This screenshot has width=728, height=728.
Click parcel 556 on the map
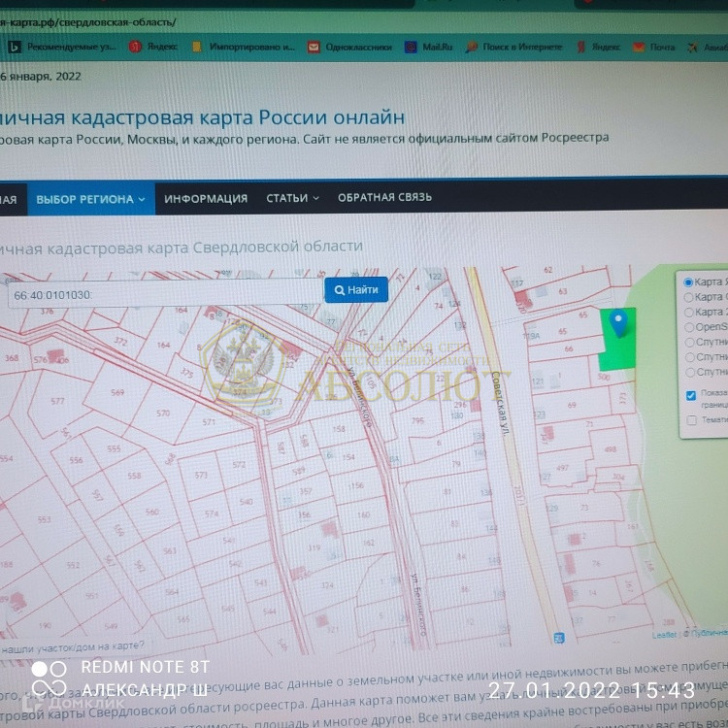(76, 460)
